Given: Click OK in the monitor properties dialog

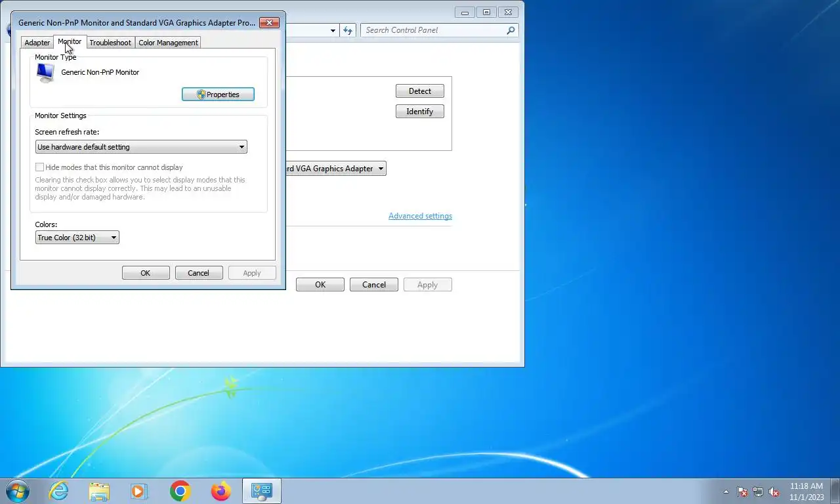Looking at the screenshot, I should click(146, 273).
